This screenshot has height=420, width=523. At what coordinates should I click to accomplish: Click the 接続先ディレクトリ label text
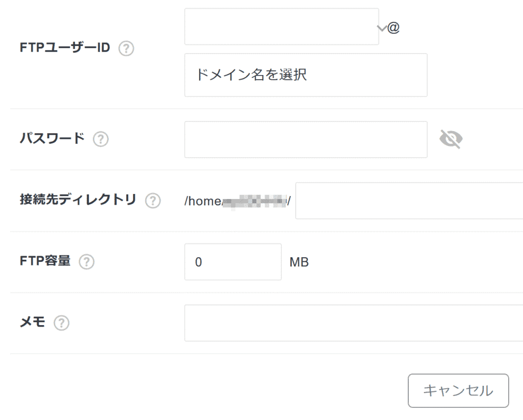coord(78,200)
